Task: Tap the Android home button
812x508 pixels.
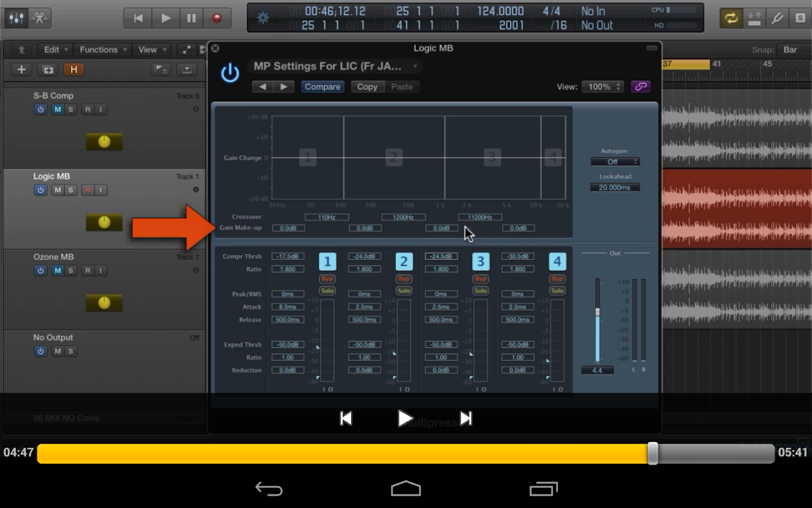Action: pyautogui.click(x=406, y=489)
